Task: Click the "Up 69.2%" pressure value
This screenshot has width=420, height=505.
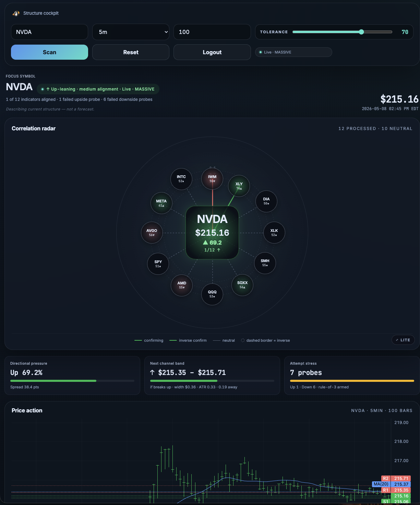Action: (26, 373)
